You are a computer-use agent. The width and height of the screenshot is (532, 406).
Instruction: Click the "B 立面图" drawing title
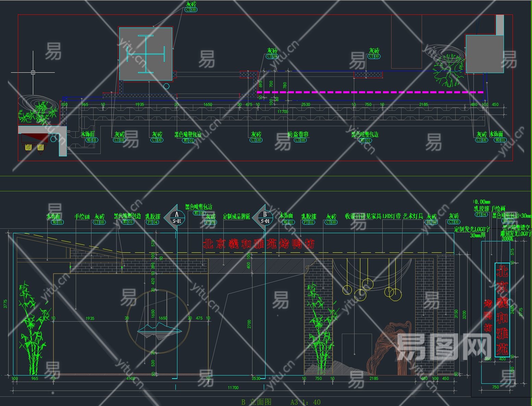pos(256,402)
